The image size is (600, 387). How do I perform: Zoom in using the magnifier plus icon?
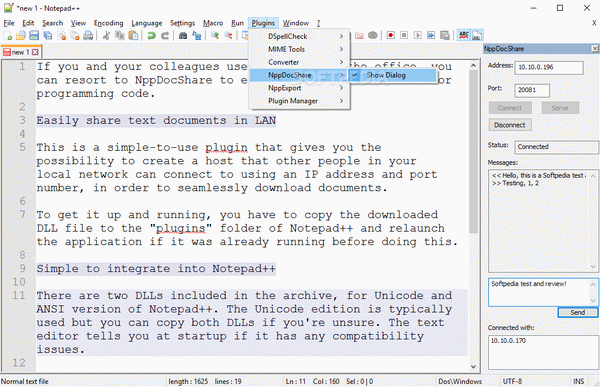215,36
